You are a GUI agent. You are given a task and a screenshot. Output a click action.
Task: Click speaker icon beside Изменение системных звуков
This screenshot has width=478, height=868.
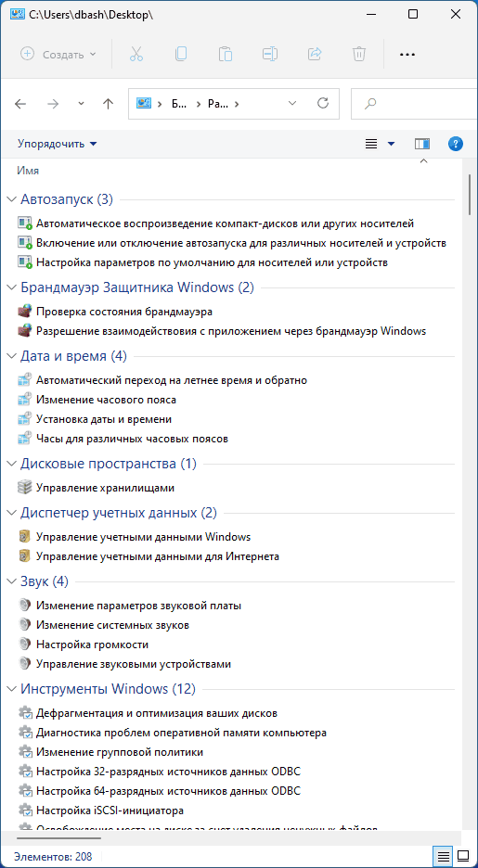24,625
